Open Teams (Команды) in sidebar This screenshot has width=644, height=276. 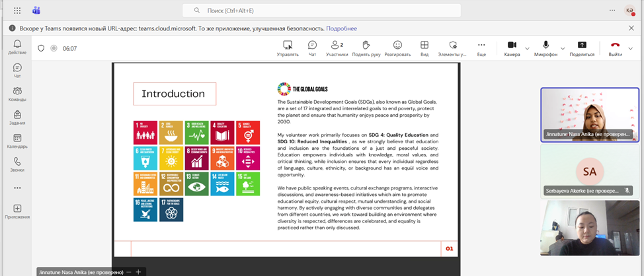(x=17, y=94)
